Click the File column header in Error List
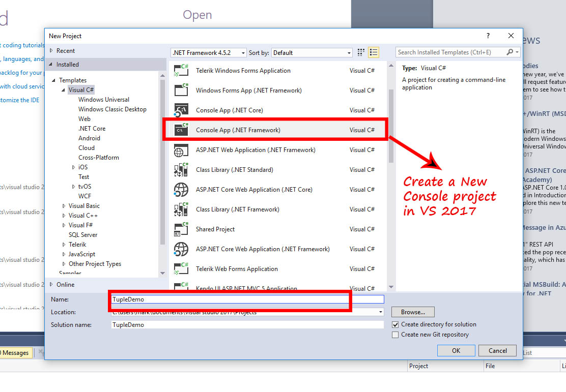 pyautogui.click(x=490, y=366)
